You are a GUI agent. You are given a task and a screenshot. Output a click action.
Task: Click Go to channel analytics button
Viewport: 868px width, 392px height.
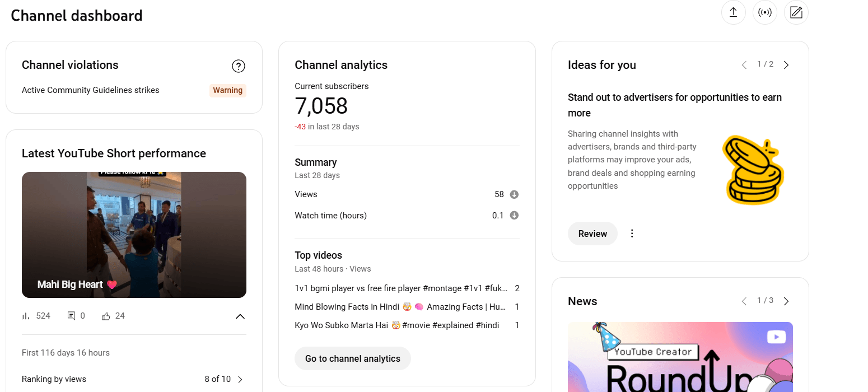pyautogui.click(x=353, y=358)
